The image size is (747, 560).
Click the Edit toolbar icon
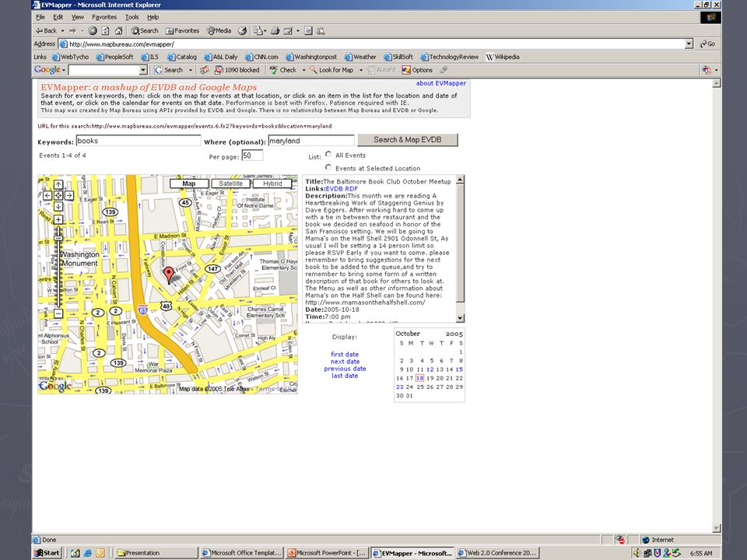288,30
